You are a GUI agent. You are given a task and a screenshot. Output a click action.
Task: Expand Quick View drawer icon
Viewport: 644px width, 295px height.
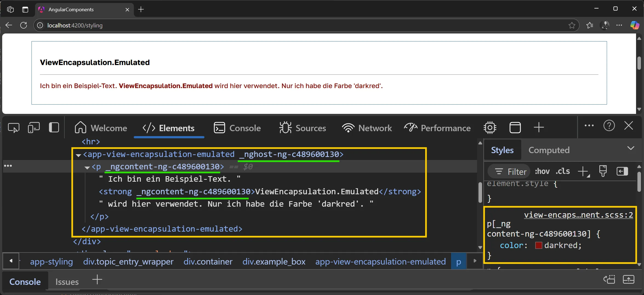[x=629, y=280]
